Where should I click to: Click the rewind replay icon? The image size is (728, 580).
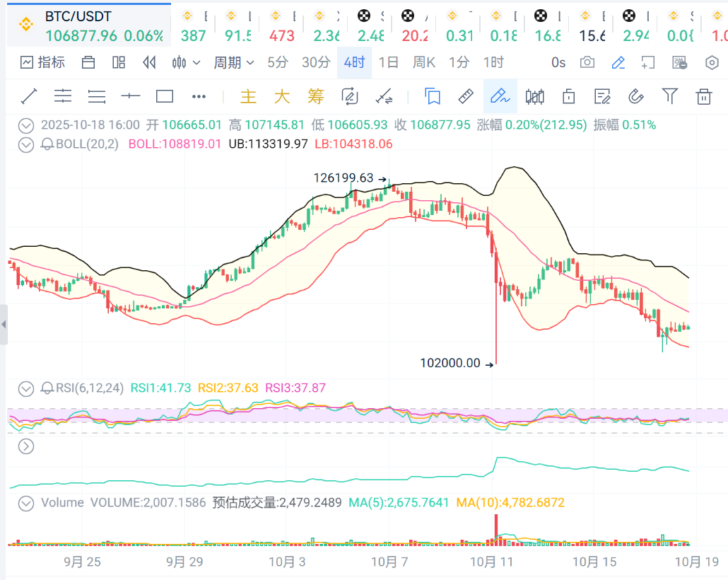click(x=149, y=63)
